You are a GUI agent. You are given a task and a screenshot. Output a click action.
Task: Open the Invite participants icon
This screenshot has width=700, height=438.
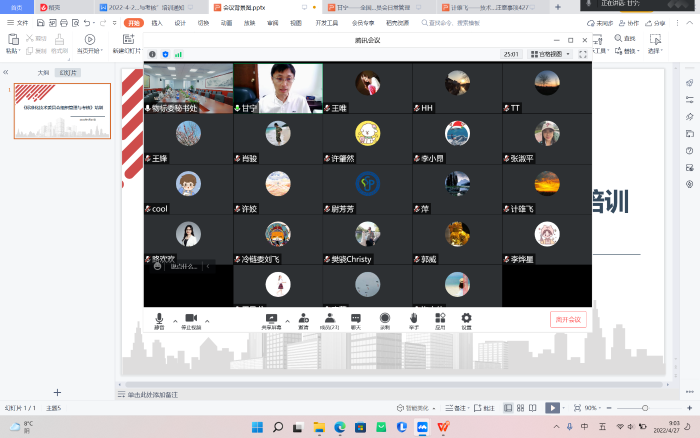(302, 319)
